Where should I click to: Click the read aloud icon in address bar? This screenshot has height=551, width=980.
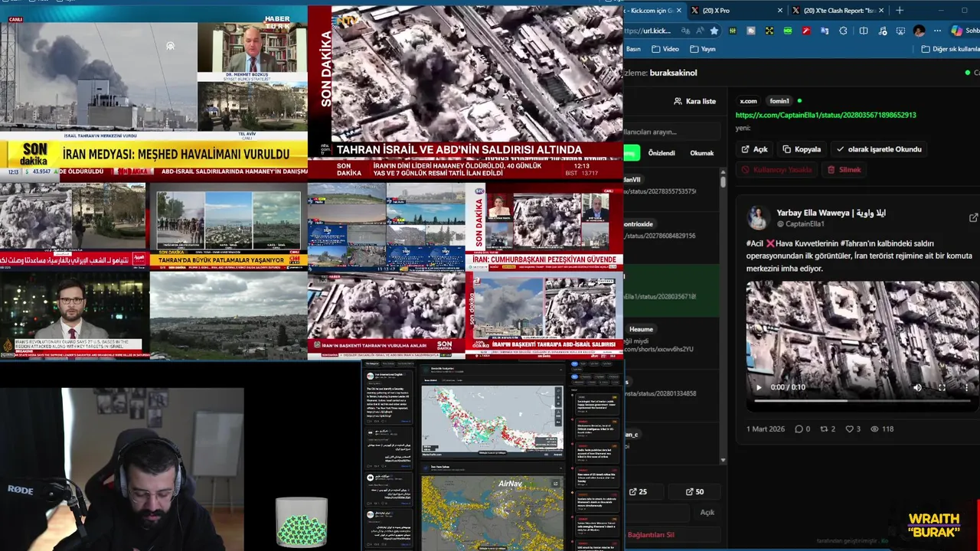(x=700, y=31)
